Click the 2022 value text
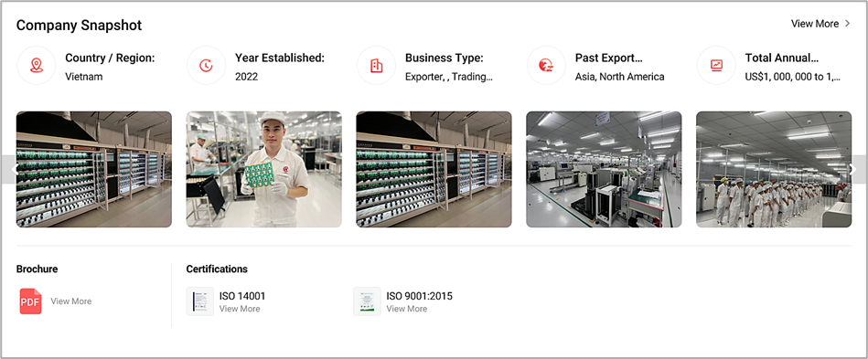Screen dimensions: 868x359 coord(246,77)
